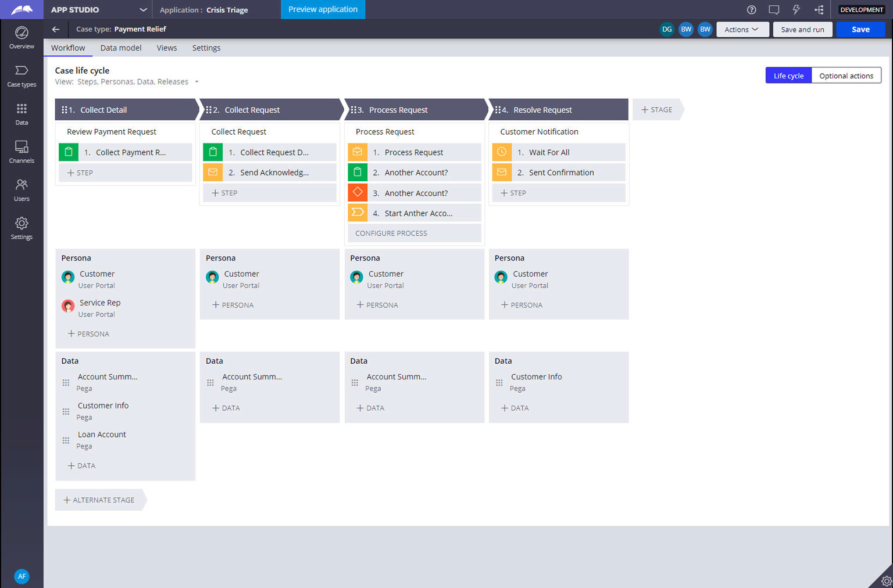Select the Sent Confirmation step
This screenshot has height=588, width=893.
click(x=560, y=173)
